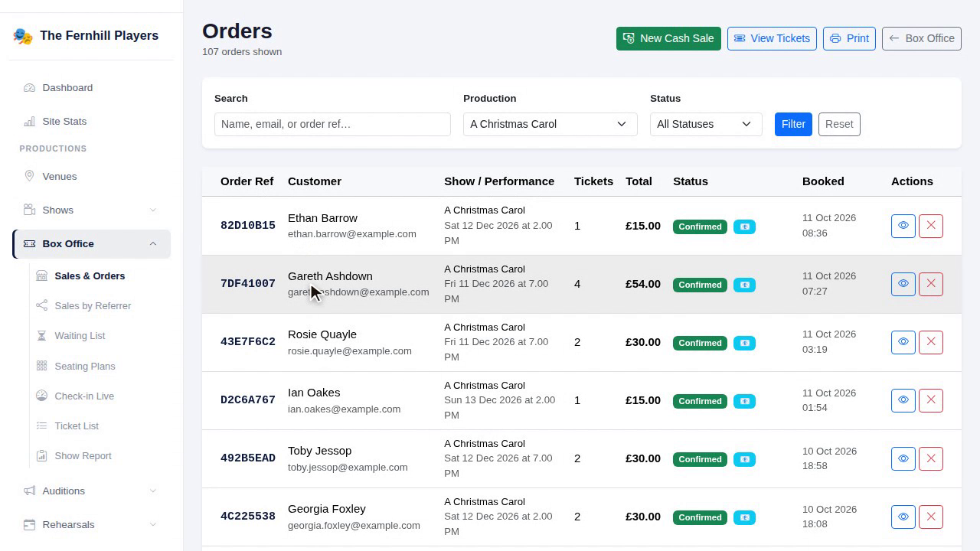
Task: Start a New Cash Sale
Action: (668, 38)
